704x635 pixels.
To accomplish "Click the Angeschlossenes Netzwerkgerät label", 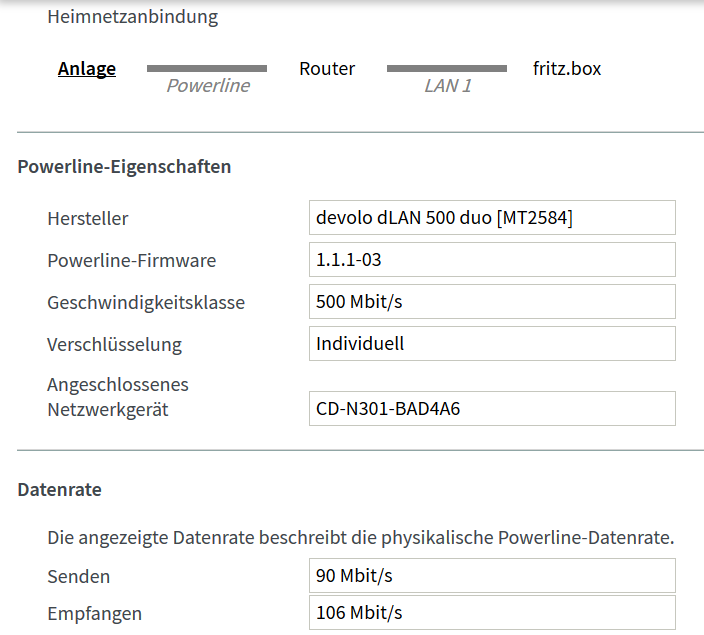I will click(x=118, y=397).
